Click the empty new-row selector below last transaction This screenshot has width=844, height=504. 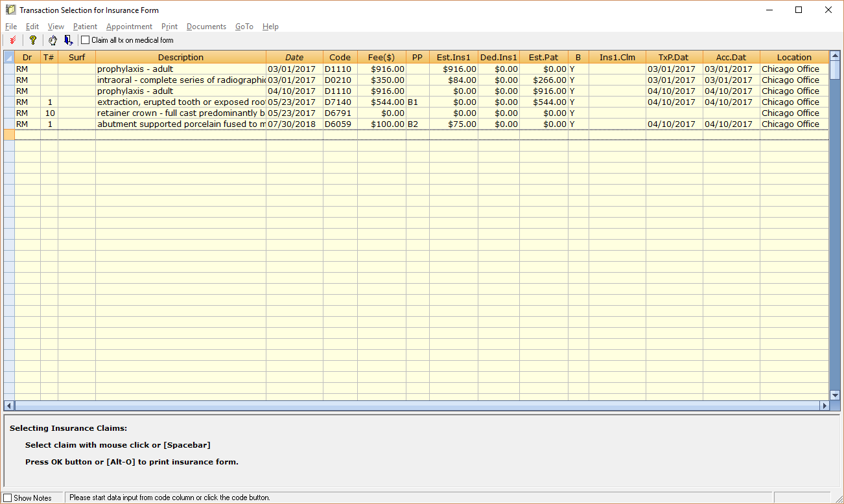pos(9,135)
